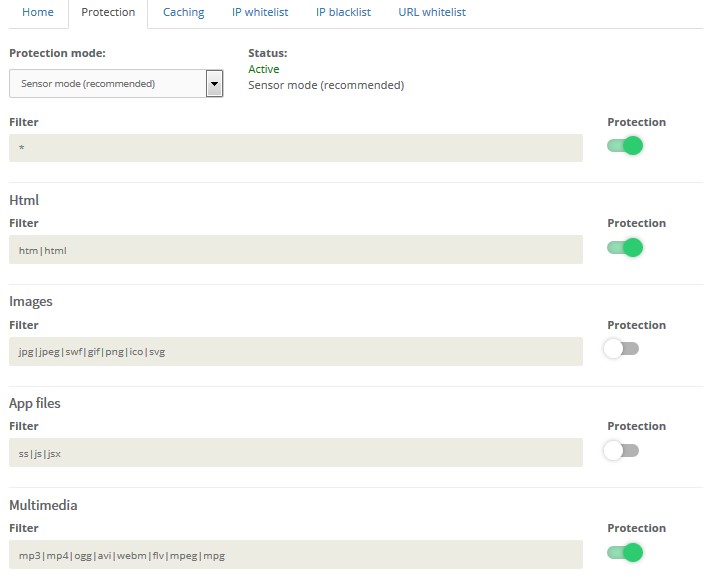Disable protection for the * filter
This screenshot has width=706, height=577.
pyautogui.click(x=624, y=146)
